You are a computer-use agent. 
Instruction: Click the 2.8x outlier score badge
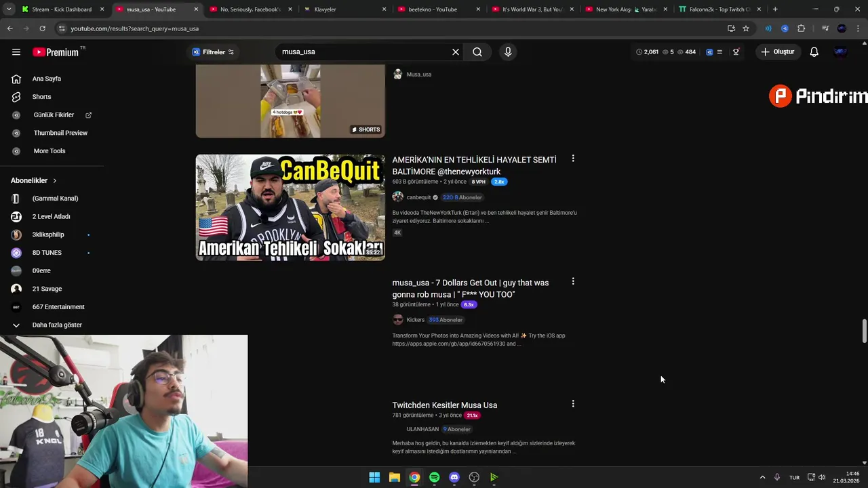tap(499, 182)
